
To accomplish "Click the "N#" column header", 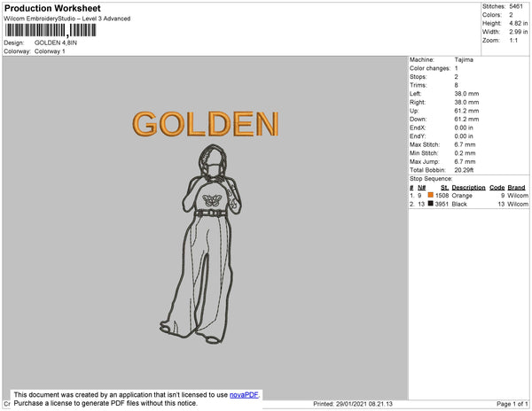I will (422, 188).
